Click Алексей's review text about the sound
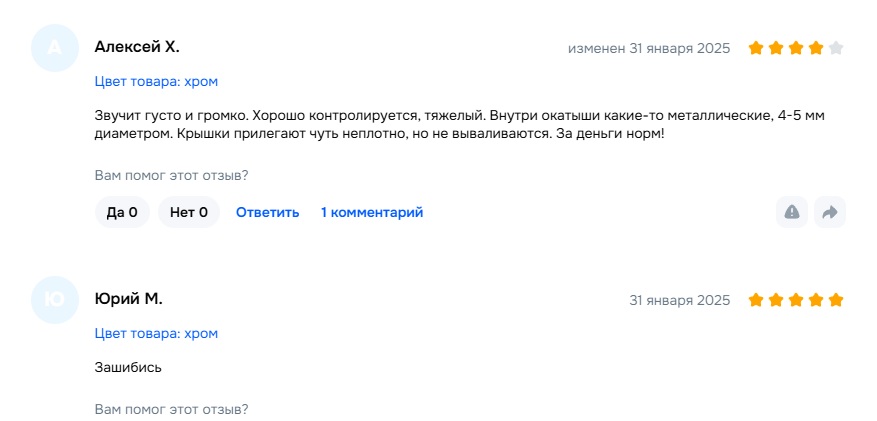The height and width of the screenshot is (421, 877). coord(459,125)
